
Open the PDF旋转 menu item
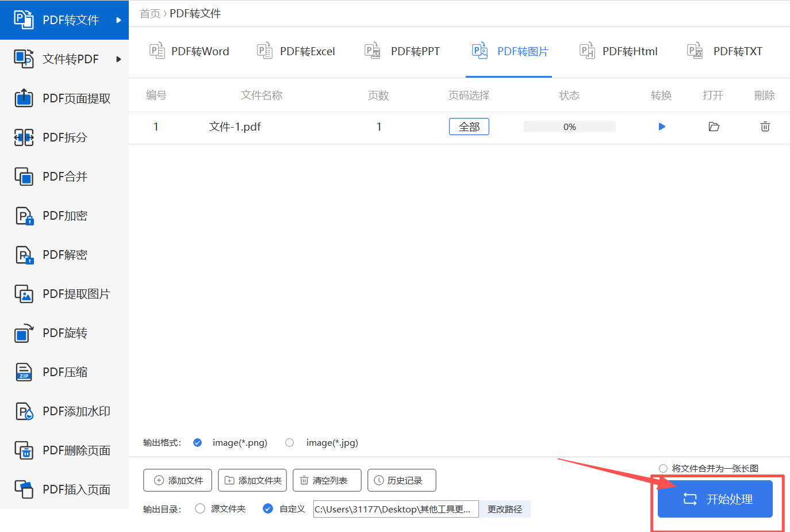coord(64,333)
